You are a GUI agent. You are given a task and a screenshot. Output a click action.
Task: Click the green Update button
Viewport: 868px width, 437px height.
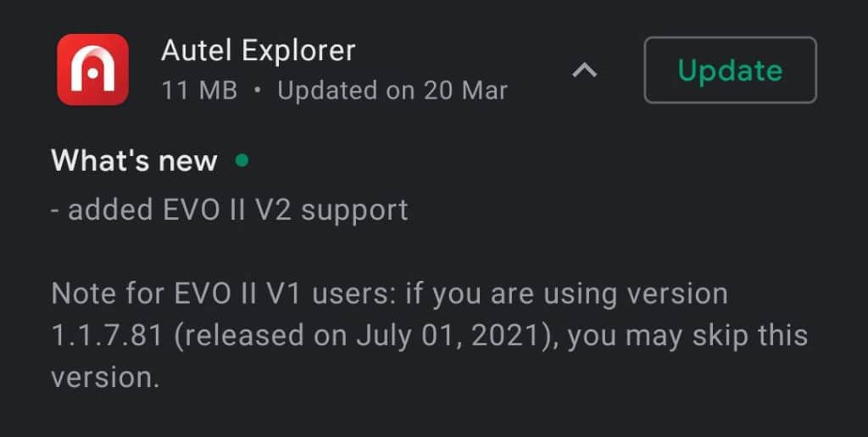(x=730, y=70)
